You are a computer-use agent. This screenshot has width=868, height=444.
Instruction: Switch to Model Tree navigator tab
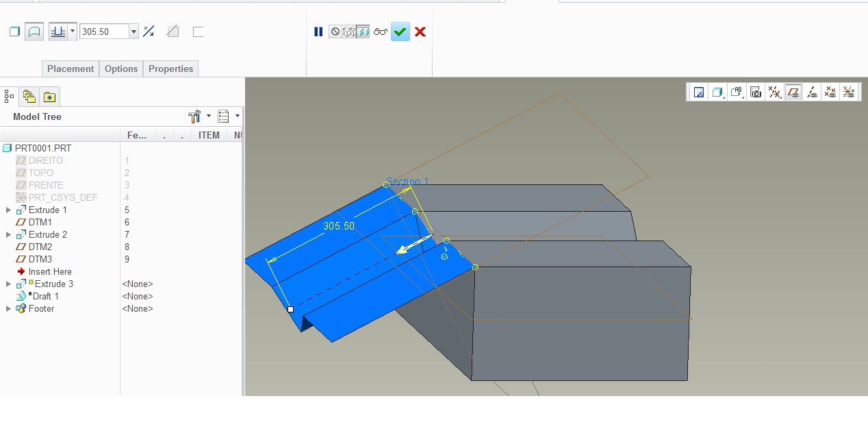(9, 97)
